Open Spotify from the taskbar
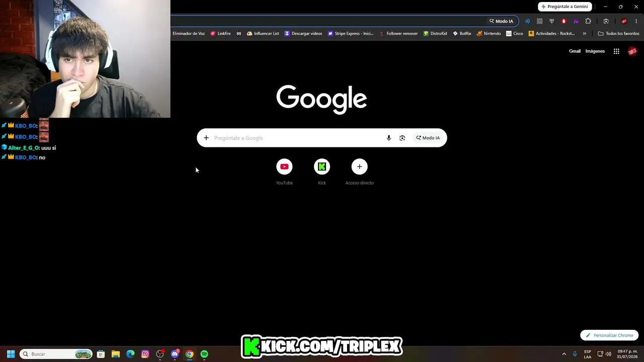This screenshot has width=644, height=362. [x=204, y=354]
